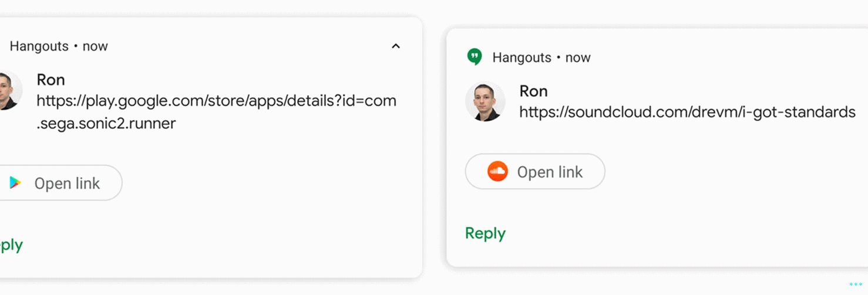Collapse the Play Store link notification
The width and height of the screenshot is (868, 295).
pyautogui.click(x=396, y=46)
